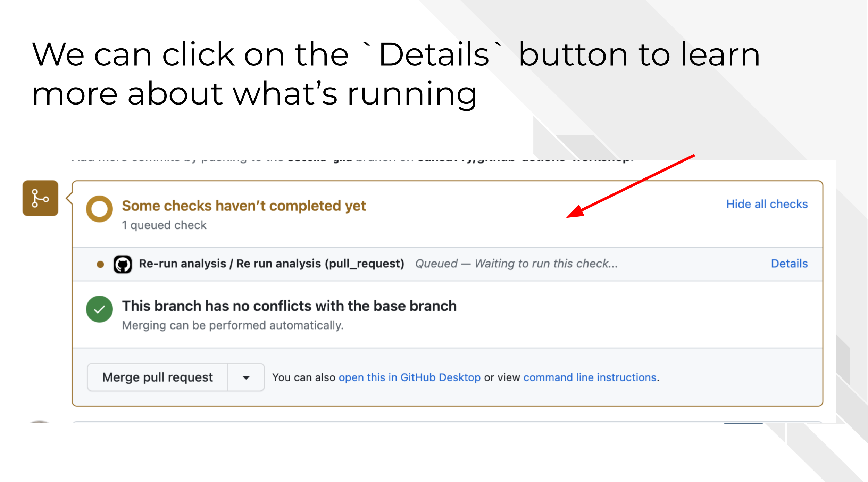868x482 pixels.
Task: Click 'Some checks haven't completed yet' heading
Action: (x=244, y=206)
